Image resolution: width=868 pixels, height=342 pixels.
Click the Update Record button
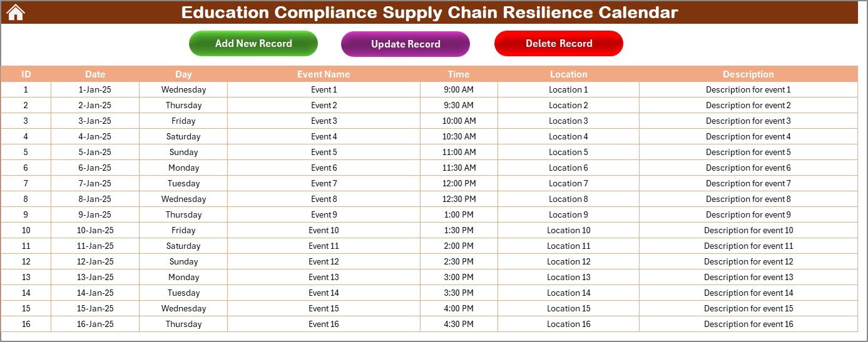(x=406, y=44)
